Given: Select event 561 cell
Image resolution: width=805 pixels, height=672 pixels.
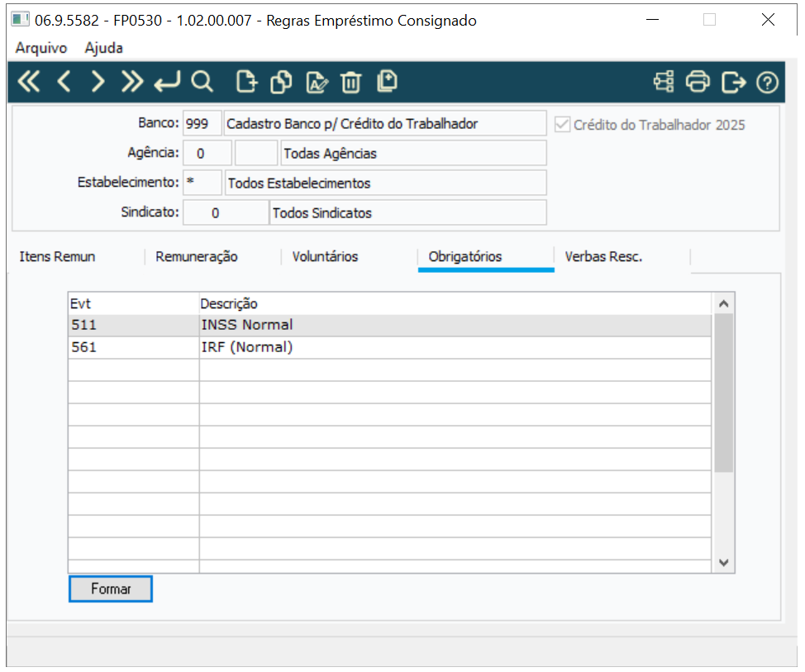Looking at the screenshot, I should click(134, 347).
